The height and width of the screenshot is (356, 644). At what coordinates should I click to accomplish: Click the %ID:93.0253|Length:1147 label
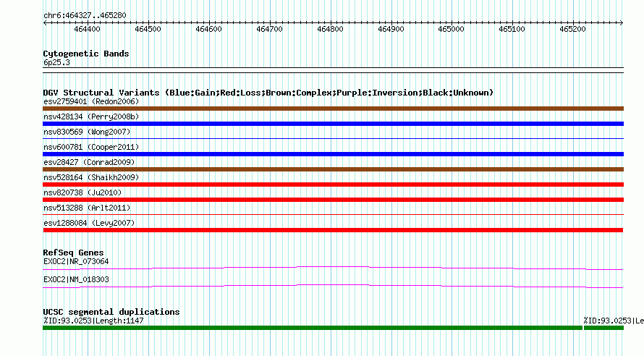point(93,321)
